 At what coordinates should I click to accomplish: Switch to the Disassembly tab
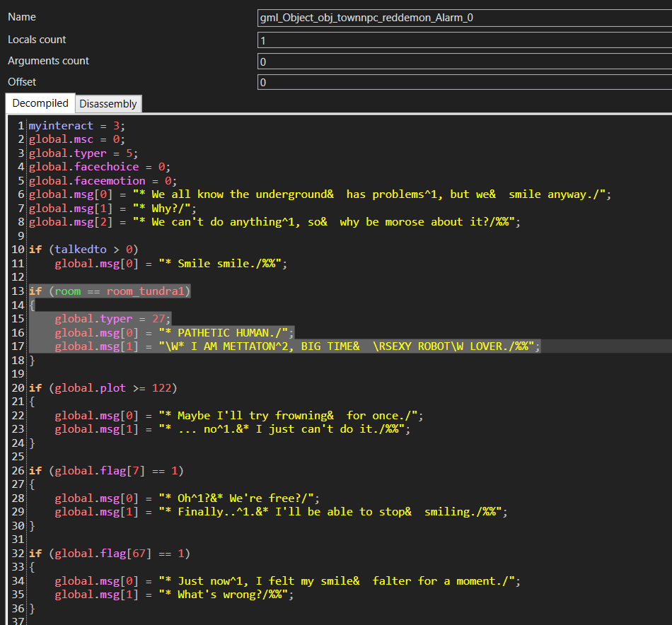108,104
